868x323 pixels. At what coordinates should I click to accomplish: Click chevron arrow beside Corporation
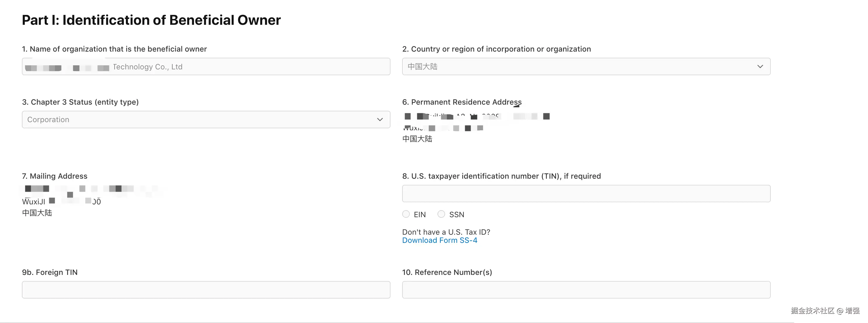point(380,120)
